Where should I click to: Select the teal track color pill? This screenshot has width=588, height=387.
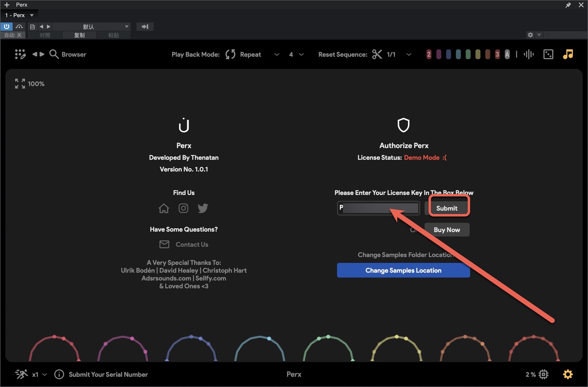458,54
